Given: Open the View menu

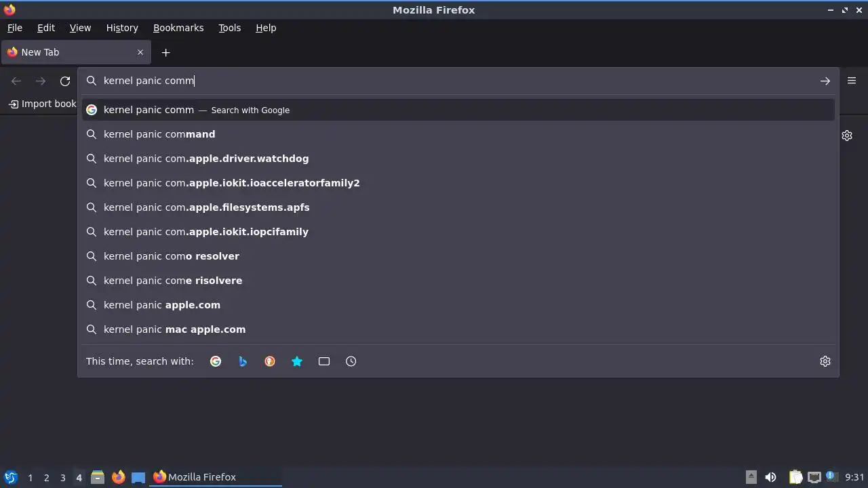Looking at the screenshot, I should [x=80, y=28].
